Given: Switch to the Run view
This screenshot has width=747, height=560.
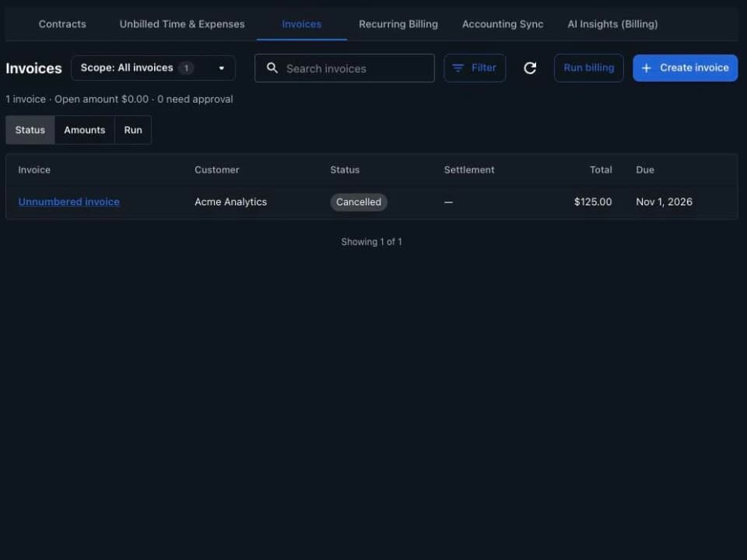Looking at the screenshot, I should (133, 130).
